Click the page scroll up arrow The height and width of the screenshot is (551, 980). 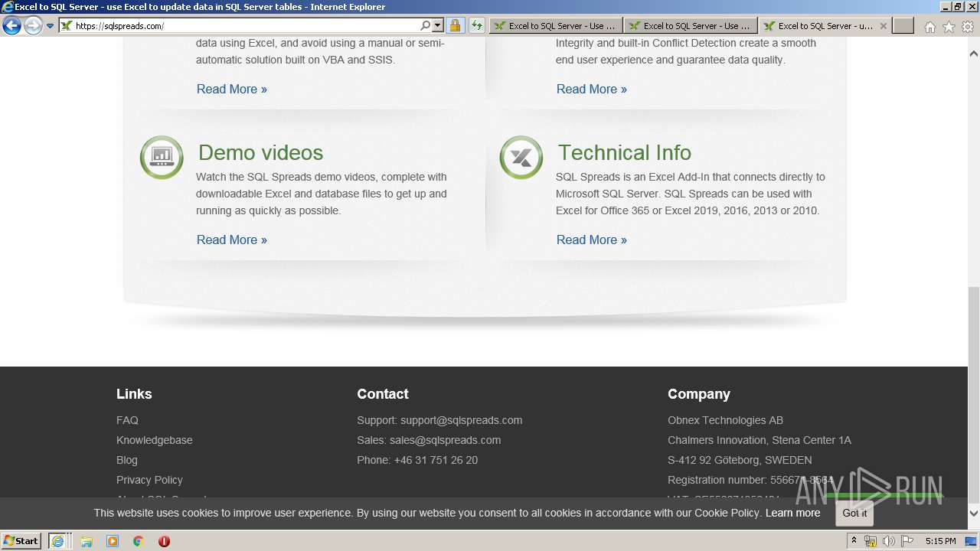[974, 54]
